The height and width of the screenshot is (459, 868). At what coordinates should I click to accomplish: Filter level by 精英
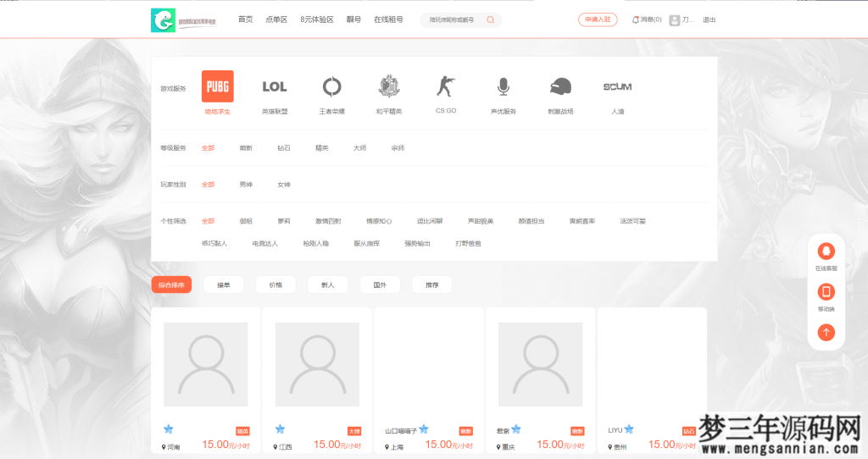[321, 148]
